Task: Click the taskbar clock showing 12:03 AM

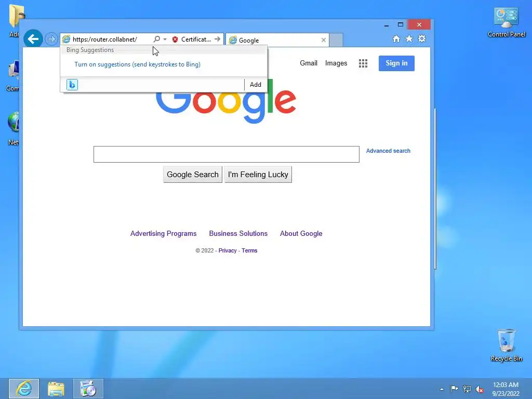Action: coord(506,389)
